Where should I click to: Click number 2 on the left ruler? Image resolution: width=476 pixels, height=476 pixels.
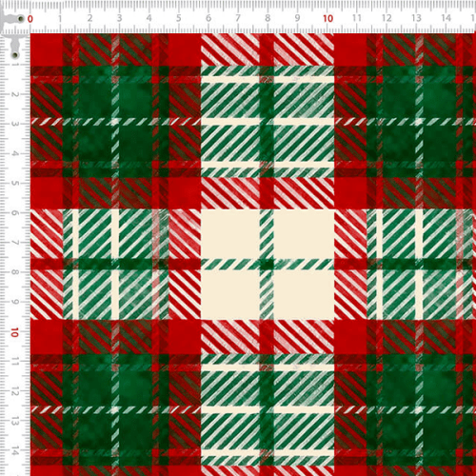click(14, 94)
